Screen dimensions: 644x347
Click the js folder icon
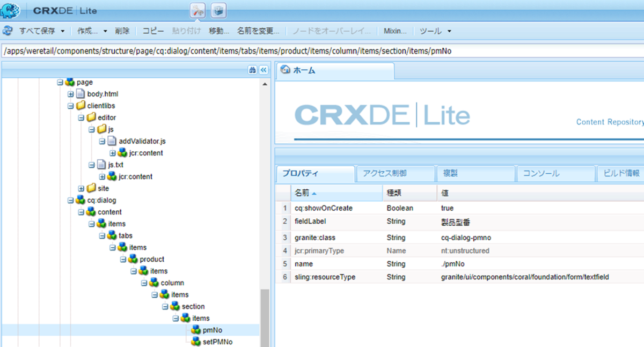(101, 129)
